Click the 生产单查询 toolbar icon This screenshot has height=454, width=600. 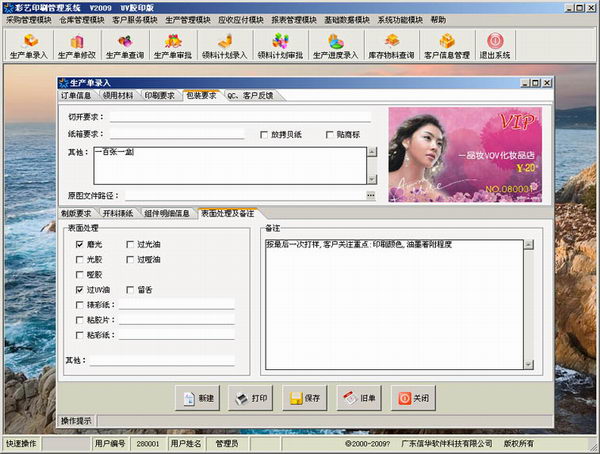click(x=125, y=46)
